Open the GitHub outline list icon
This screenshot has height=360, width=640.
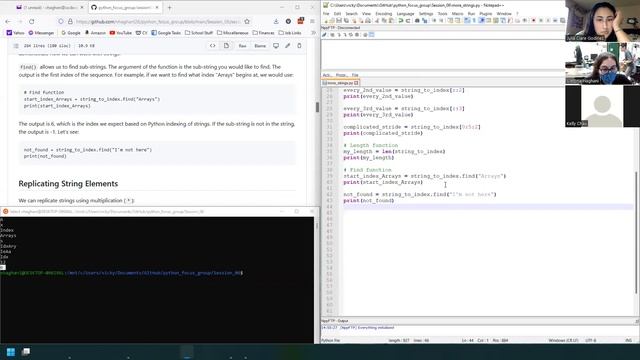[16, 46]
